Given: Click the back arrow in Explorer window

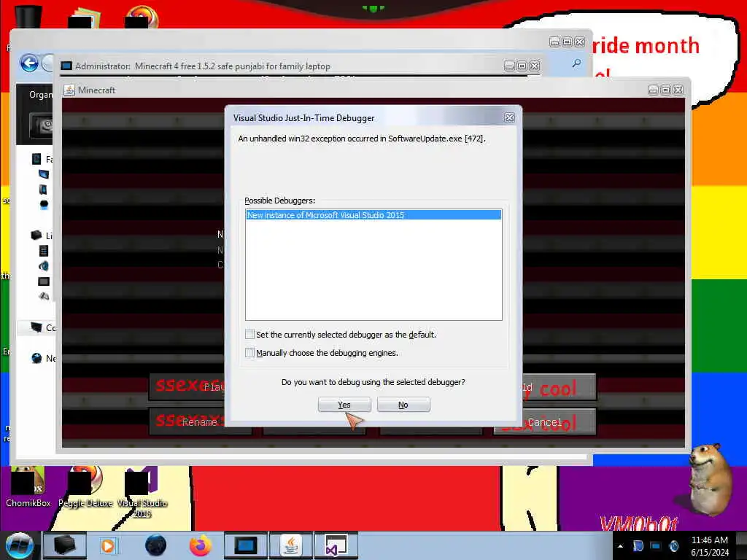Looking at the screenshot, I should [x=29, y=63].
